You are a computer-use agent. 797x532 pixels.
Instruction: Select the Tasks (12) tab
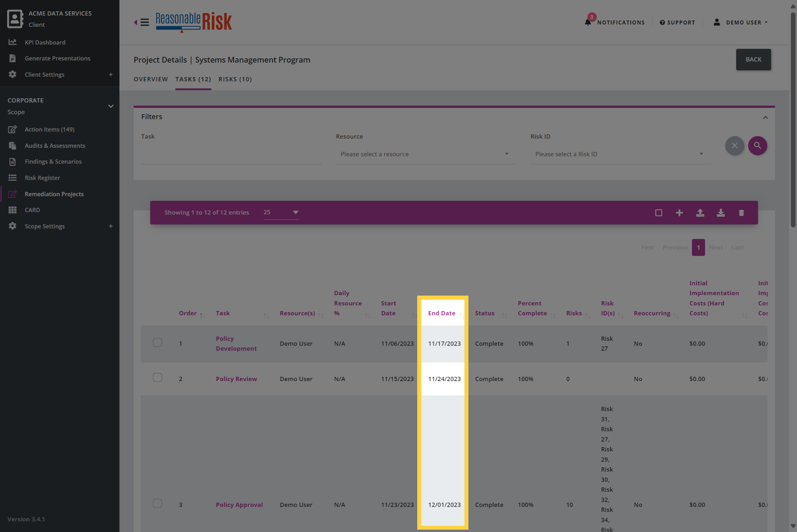pyautogui.click(x=193, y=79)
